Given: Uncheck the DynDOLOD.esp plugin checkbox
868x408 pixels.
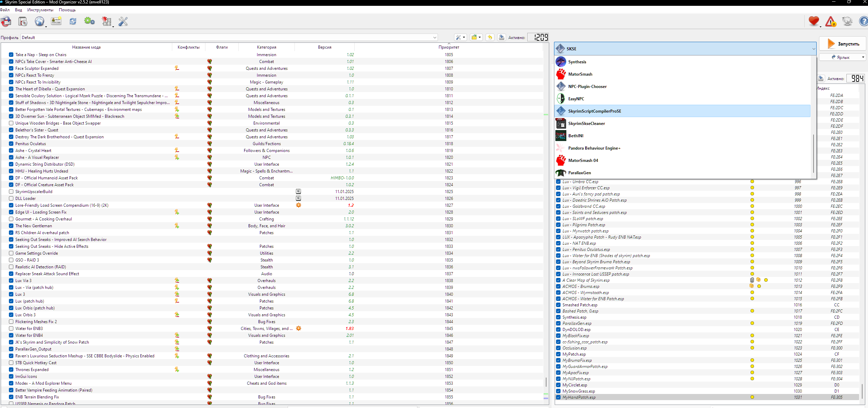Looking at the screenshot, I should point(558,330).
